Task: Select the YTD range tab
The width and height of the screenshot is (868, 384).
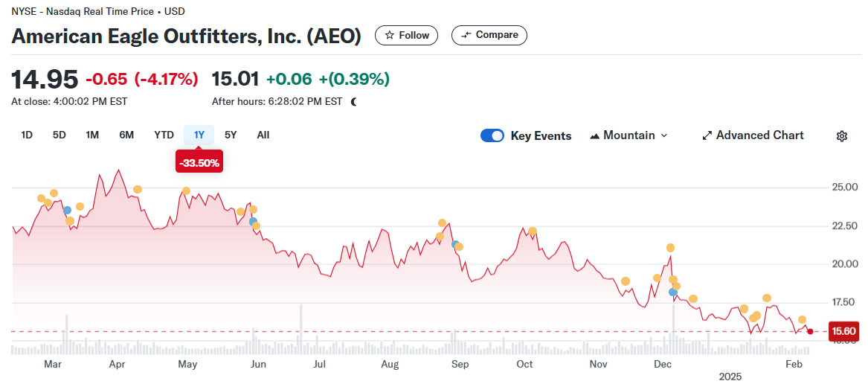Action: click(164, 135)
